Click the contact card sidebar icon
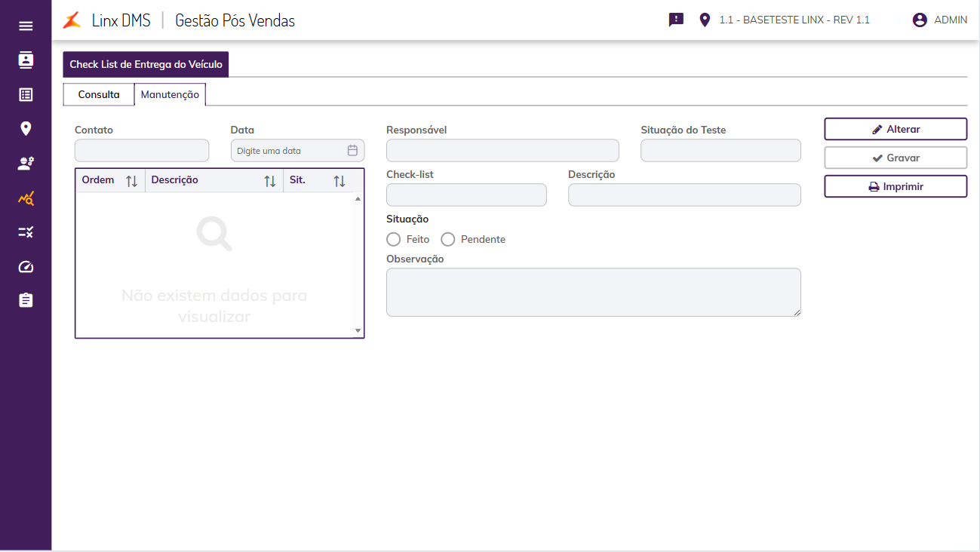980x552 pixels. point(26,60)
